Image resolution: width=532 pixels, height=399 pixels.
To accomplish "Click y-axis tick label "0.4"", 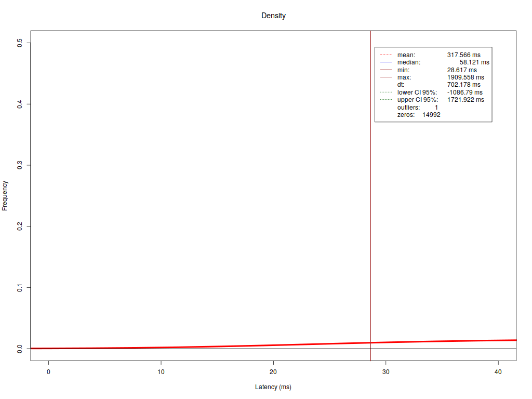I will [x=20, y=104].
